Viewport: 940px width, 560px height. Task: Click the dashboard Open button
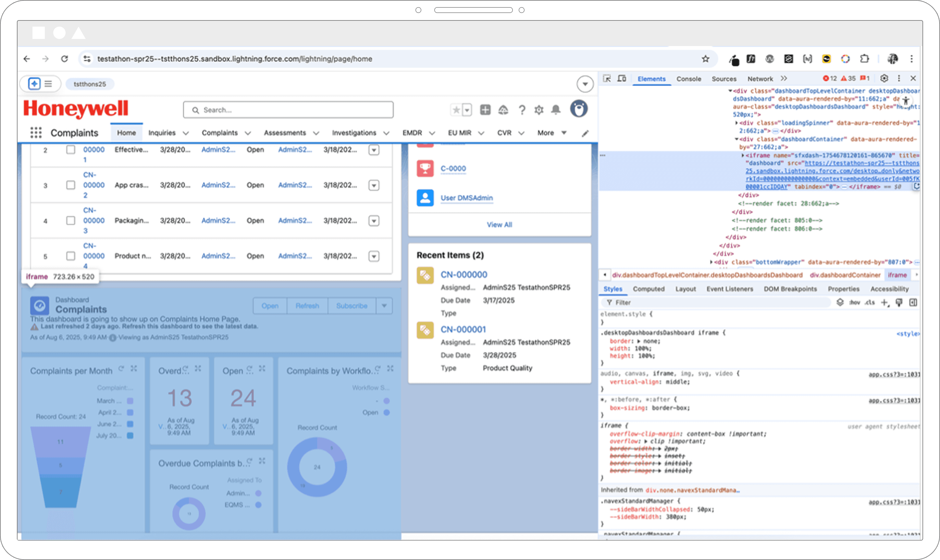[x=270, y=306]
